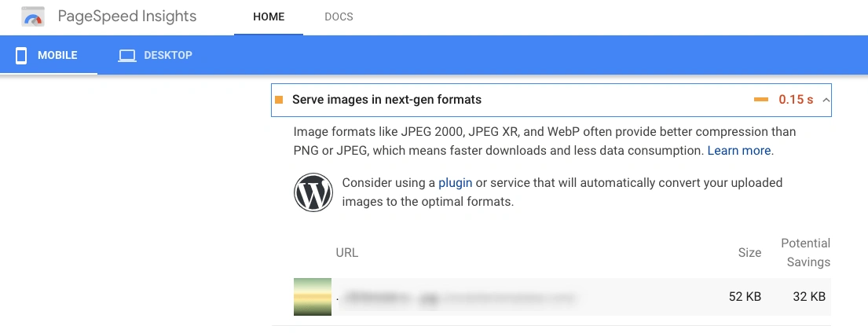868x333 pixels.
Task: Click the 'Serve images in next-gen formats' heading
Action: pos(386,100)
